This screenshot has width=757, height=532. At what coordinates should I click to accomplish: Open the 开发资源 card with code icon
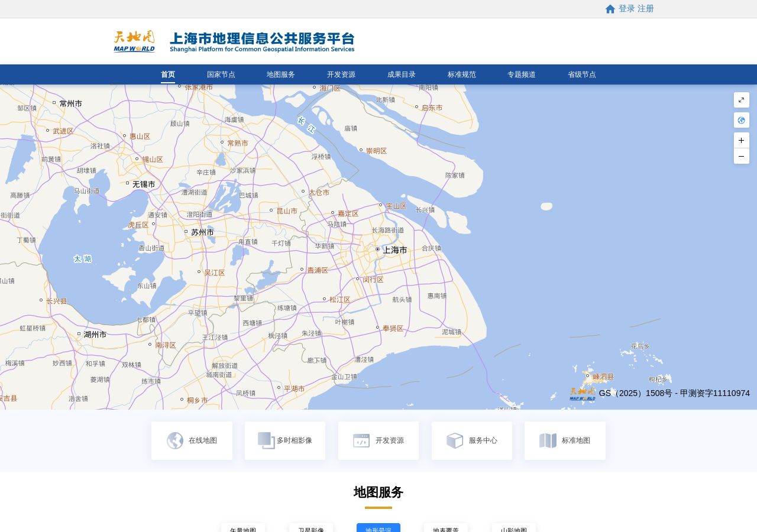[x=378, y=440]
